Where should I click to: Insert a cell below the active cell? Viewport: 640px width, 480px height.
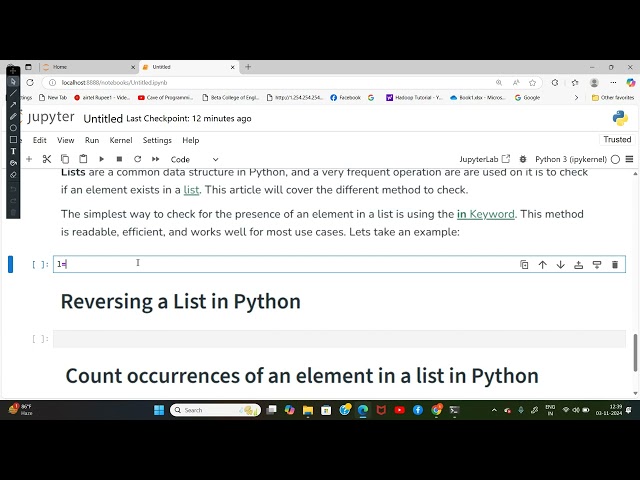(597, 264)
